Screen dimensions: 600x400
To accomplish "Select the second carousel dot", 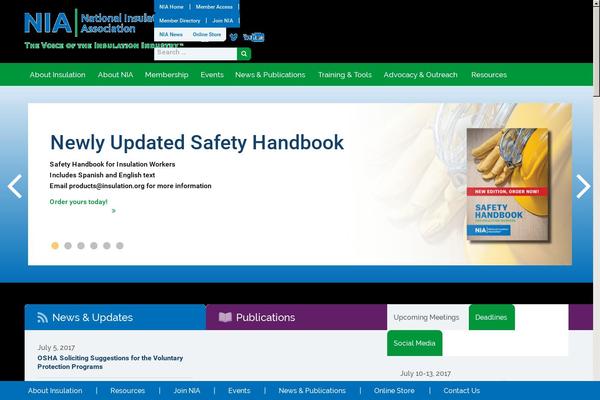I will pyautogui.click(x=68, y=246).
